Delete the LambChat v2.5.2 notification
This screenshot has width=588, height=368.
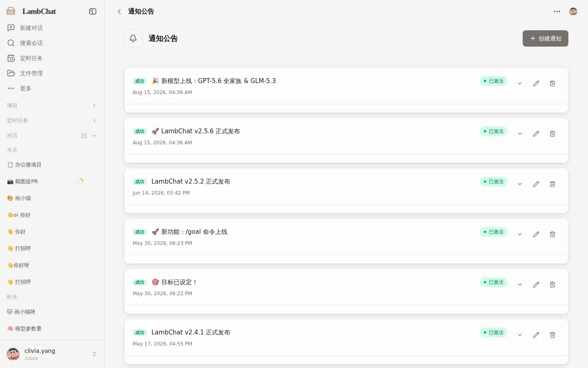(552, 184)
